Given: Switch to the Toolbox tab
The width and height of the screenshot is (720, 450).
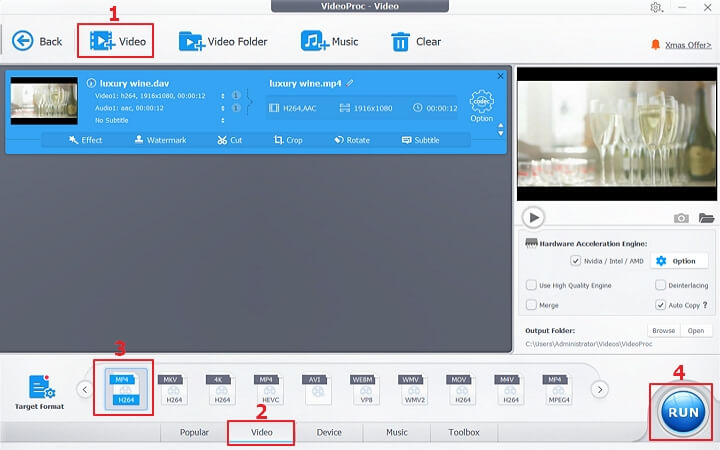Looking at the screenshot, I should click(x=464, y=433).
